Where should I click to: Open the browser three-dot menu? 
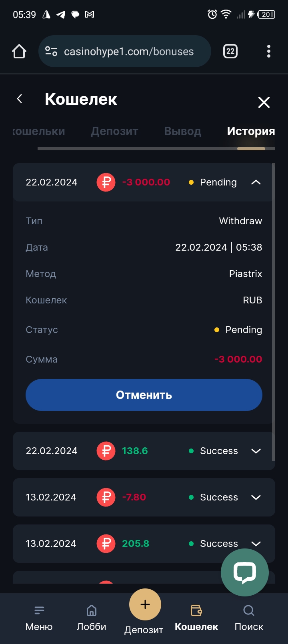coord(268,51)
